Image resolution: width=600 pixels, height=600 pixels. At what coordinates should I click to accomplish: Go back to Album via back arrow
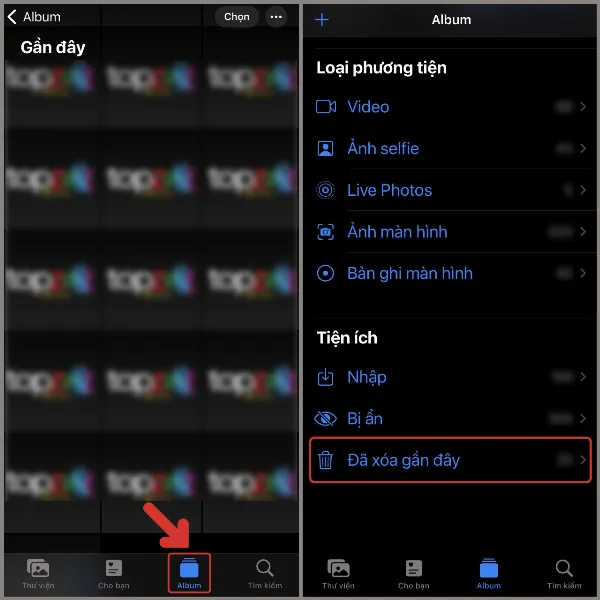coord(34,17)
